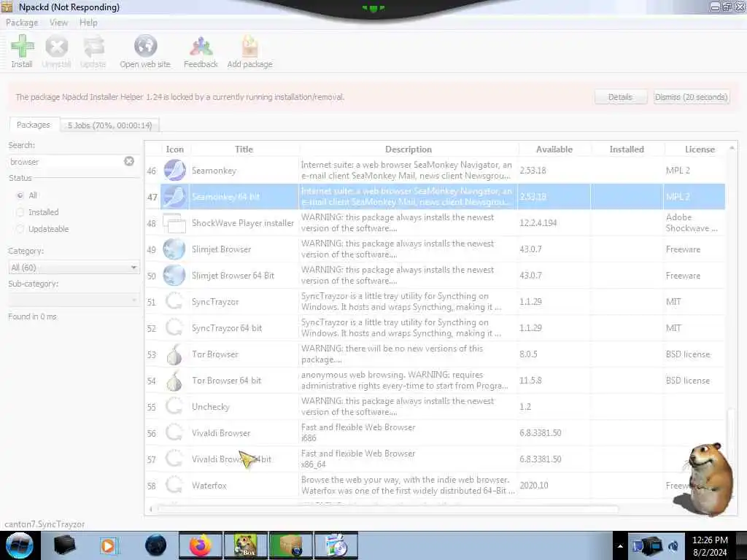Click the Seamonkey package icon in row 46
Screen dimensions: 747x560
(175, 171)
